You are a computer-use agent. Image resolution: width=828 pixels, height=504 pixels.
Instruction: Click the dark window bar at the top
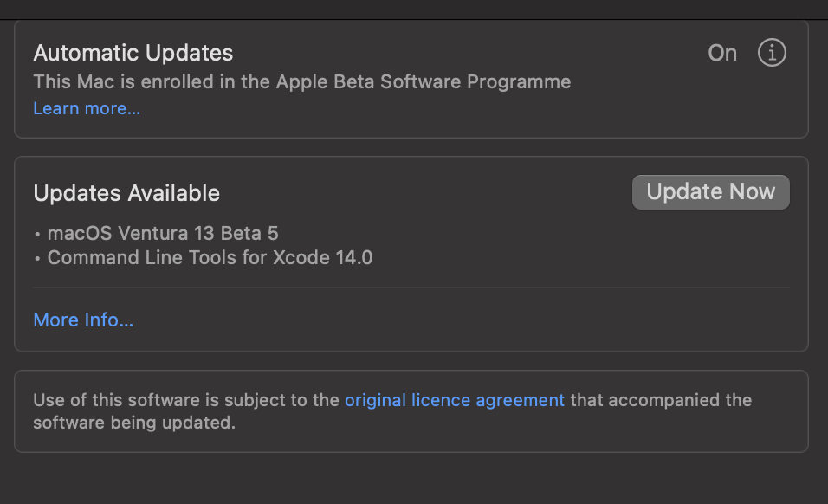414,9
